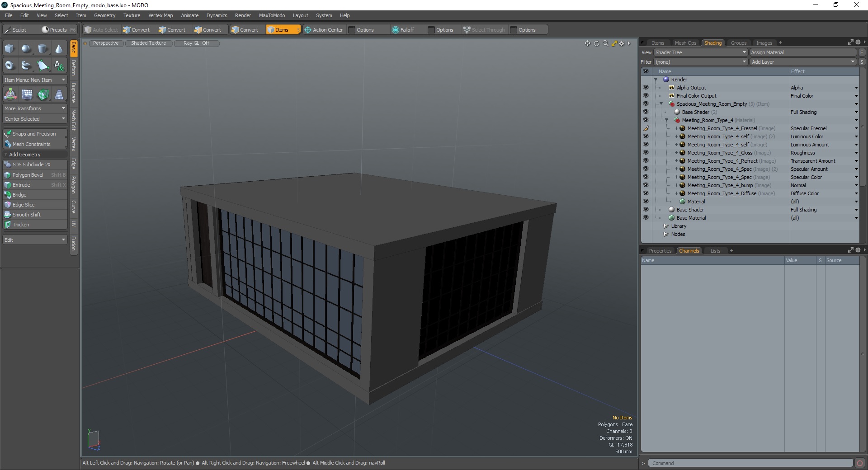Click the grid plane tool icon
868x470 pixels.
click(x=27, y=94)
